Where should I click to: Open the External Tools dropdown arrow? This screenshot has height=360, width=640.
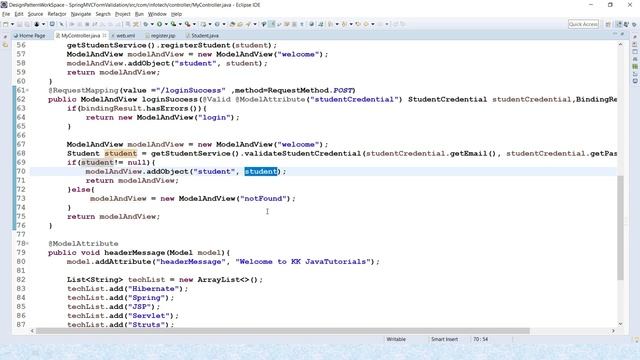click(194, 24)
